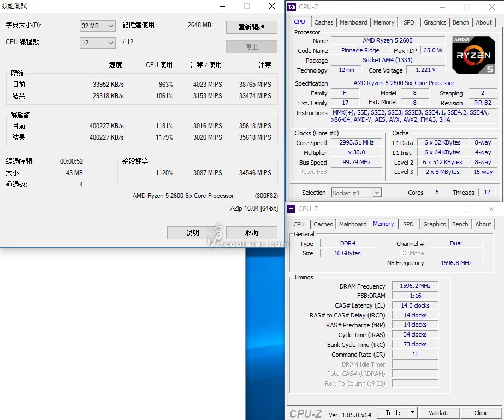This screenshot has width=504, height=420.
Task: Open SPD tab in the CPU-Z window showing Memory
Action: pos(408,224)
